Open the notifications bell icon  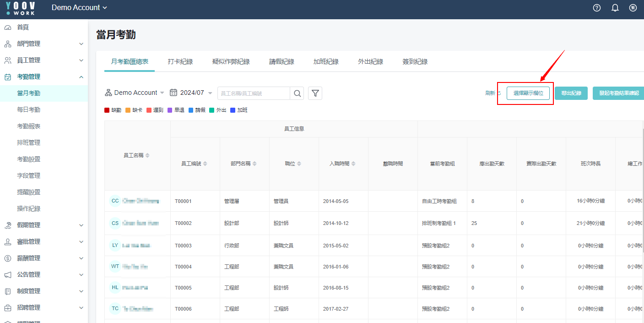[615, 8]
